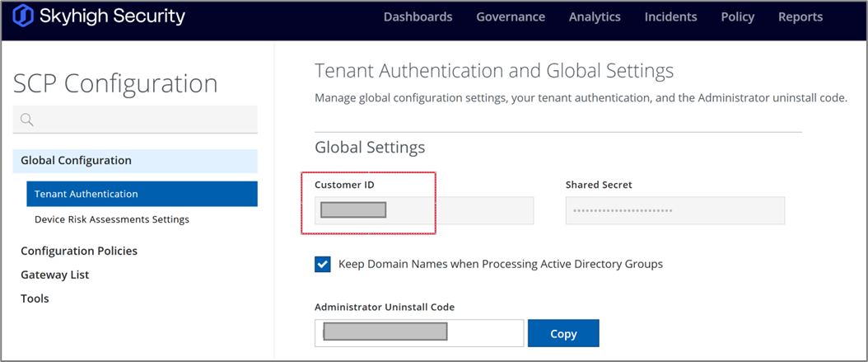Click the SCP Configuration search box
The image size is (868, 362).
click(144, 120)
